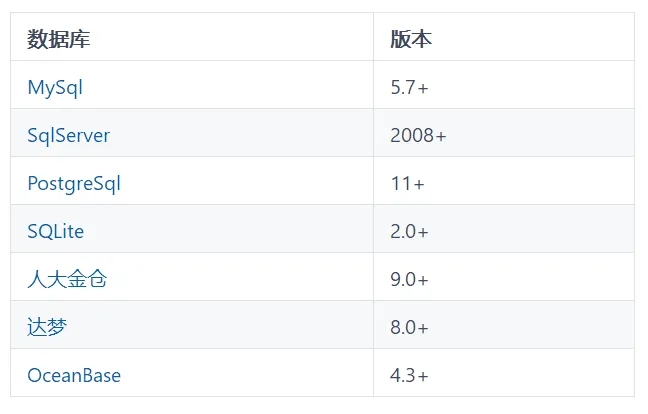Image resolution: width=648 pixels, height=414 pixels.
Task: Open the SqlServer link
Action: point(69,136)
